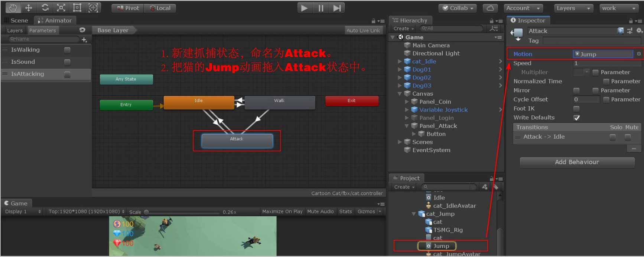Open the Game scene options menu icon

click(x=498, y=37)
